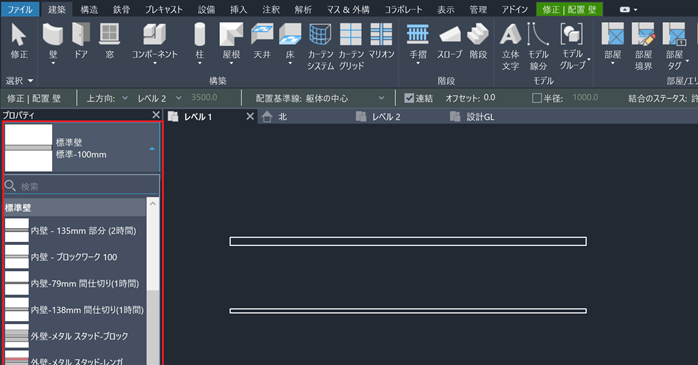Select the 壁 (Wall) tool icon

[x=53, y=35]
